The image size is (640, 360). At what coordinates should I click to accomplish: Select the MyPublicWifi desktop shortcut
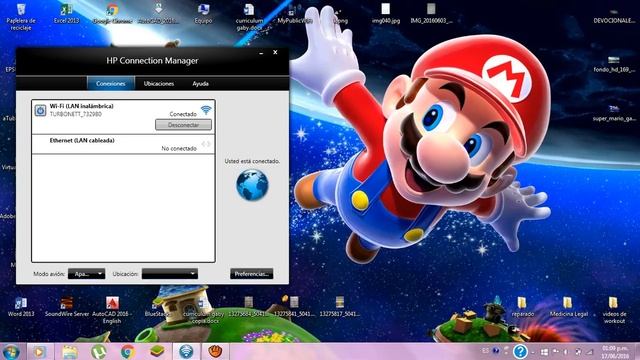(295, 13)
